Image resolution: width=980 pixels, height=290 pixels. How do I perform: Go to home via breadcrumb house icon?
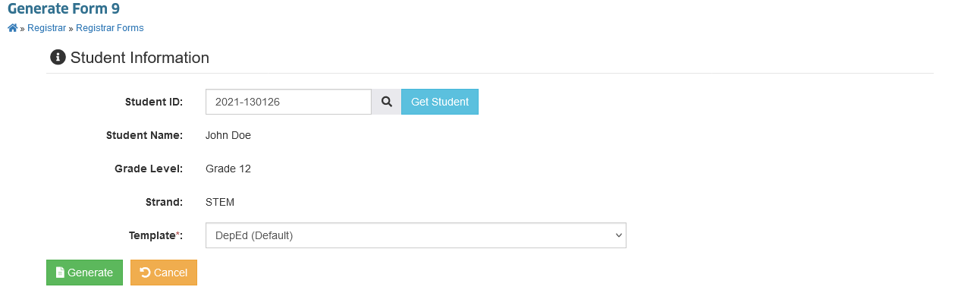point(12,28)
